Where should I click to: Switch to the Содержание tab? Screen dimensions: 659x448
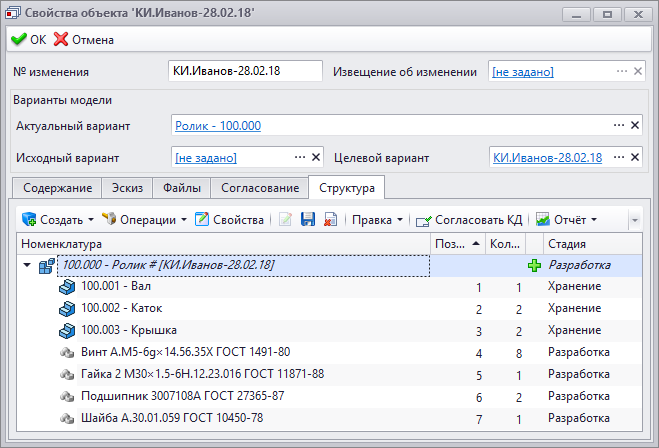[x=57, y=188]
